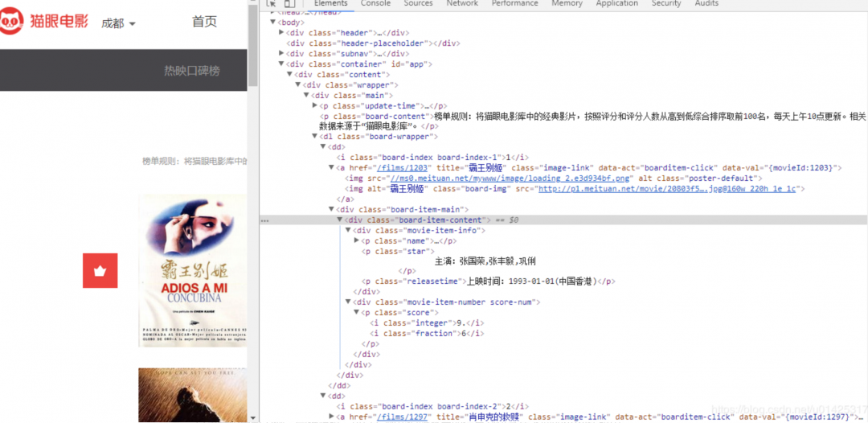Open the Performance tab
Image resolution: width=868 pixels, height=423 pixels.
pyautogui.click(x=514, y=3)
